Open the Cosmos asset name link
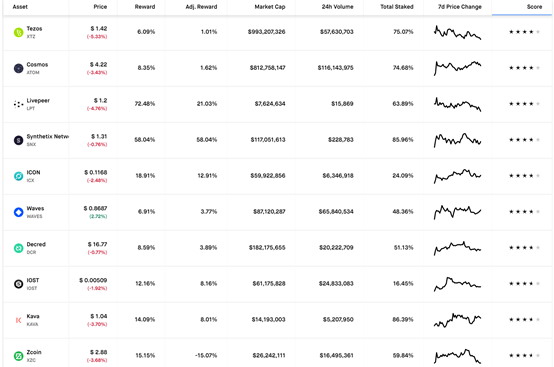 coord(37,65)
